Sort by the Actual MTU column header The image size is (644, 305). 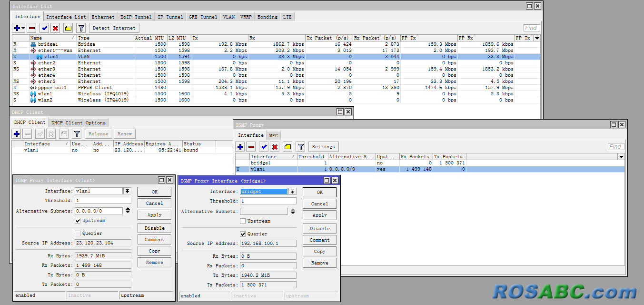tap(150, 38)
